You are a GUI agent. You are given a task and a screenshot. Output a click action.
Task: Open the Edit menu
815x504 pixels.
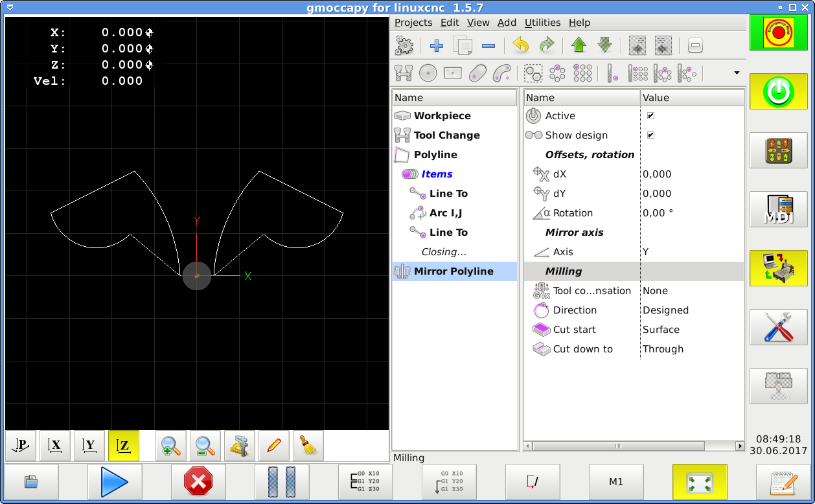coord(450,23)
